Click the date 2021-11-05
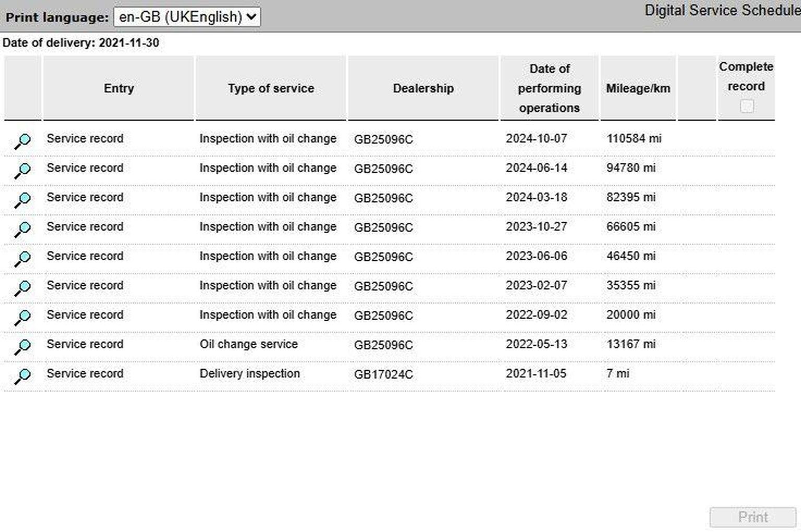Viewport: 801px width, 532px height. tap(536, 373)
